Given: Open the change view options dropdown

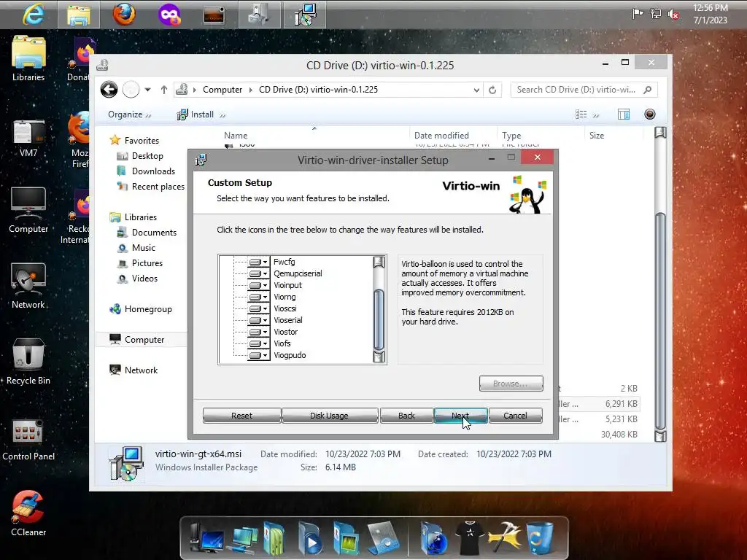Looking at the screenshot, I should click(x=595, y=114).
